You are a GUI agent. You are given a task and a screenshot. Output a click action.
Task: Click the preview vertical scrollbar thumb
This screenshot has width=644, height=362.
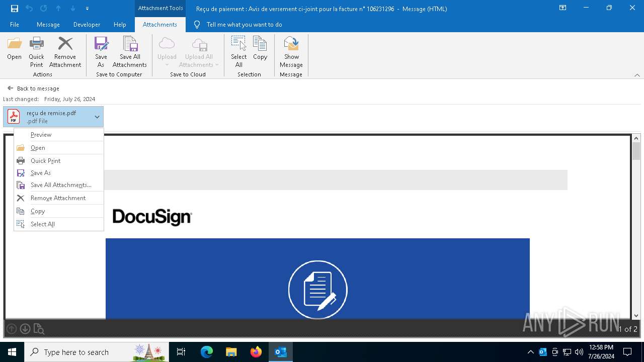click(636, 151)
